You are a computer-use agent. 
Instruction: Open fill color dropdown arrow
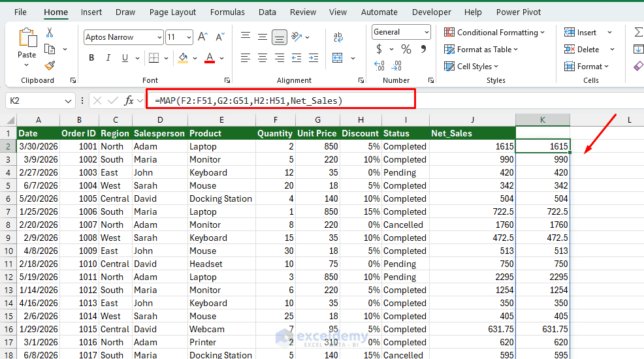195,58
